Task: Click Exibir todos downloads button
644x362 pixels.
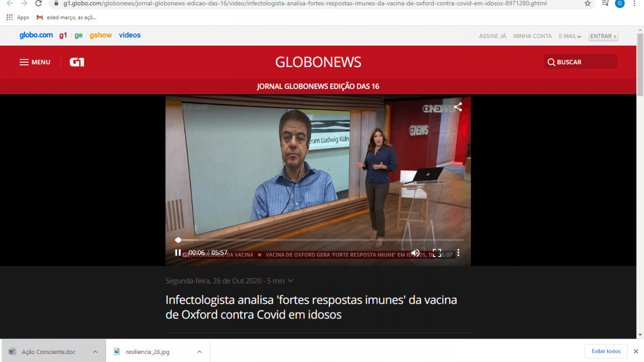Action: click(x=606, y=351)
